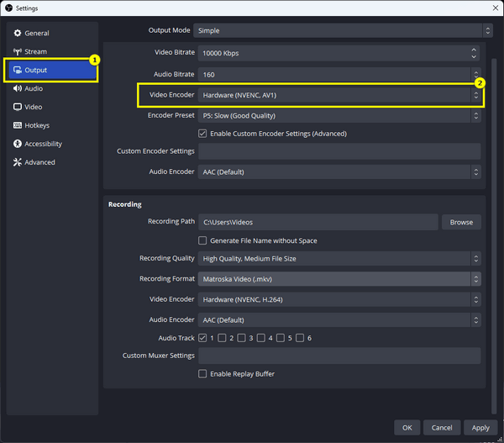
Task: Click the Output icon in the sidebar
Action: (x=18, y=70)
